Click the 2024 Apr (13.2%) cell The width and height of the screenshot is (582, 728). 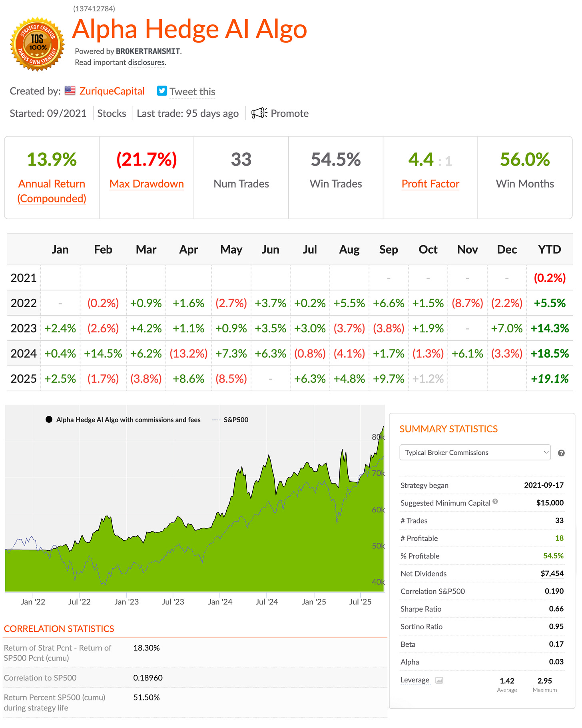pyautogui.click(x=189, y=354)
